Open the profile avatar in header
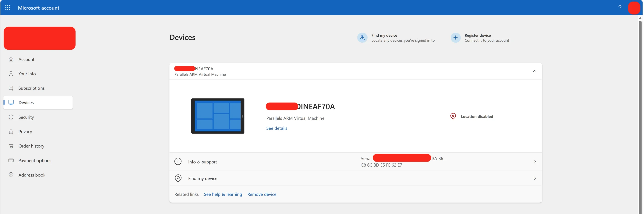644x214 pixels. click(634, 8)
